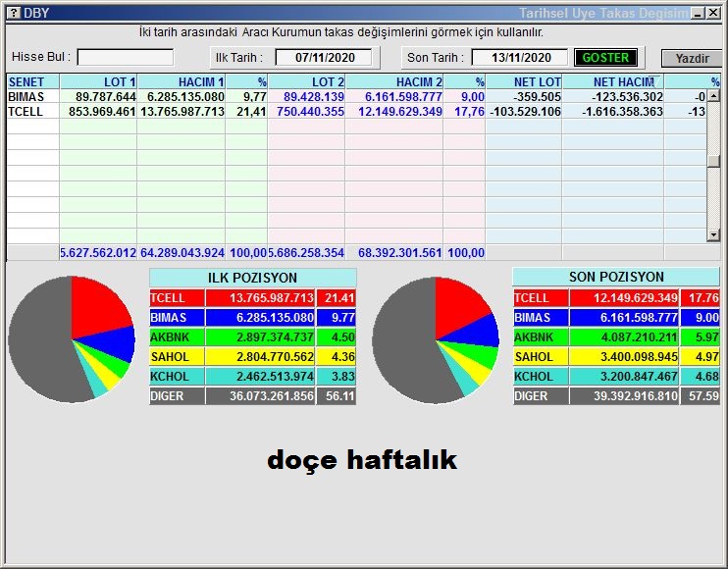Sort by the LOT 1 column header
728x569 pixels.
[x=98, y=81]
